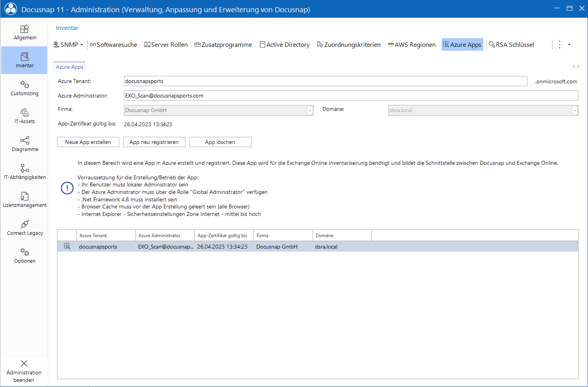Screen dimensions: 588x387
Task: Open Diagramme in the sidebar
Action: [x=24, y=144]
